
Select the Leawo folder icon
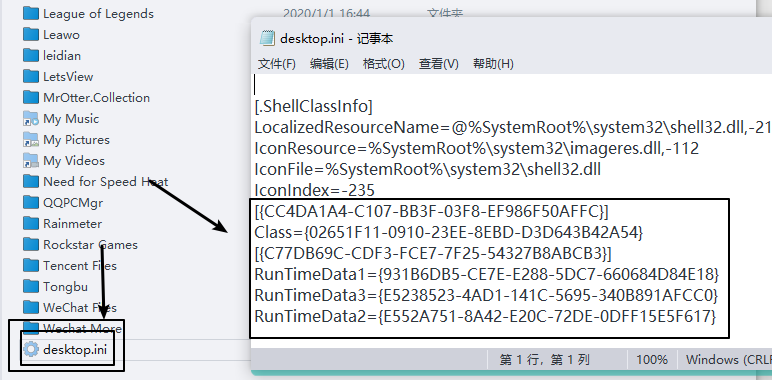(31, 34)
